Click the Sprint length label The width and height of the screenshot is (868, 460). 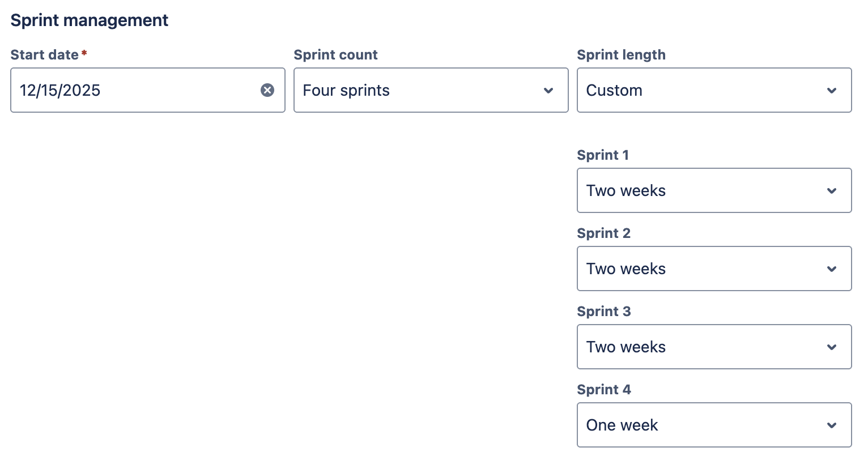point(621,55)
